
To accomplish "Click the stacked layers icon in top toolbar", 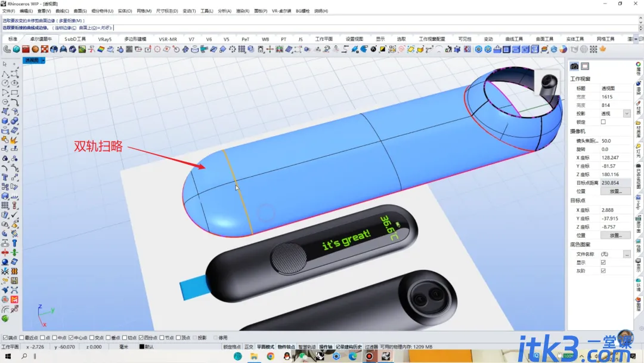I will 544,50.
